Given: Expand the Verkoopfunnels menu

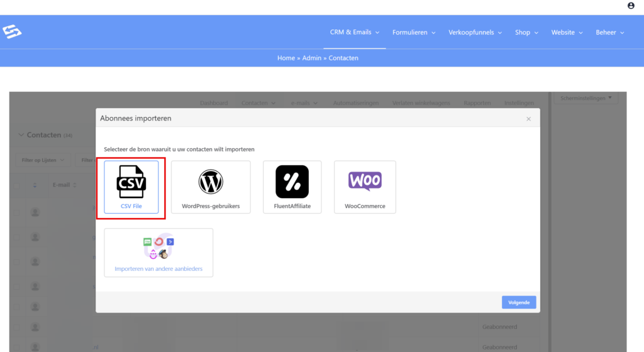Looking at the screenshot, I should (475, 32).
